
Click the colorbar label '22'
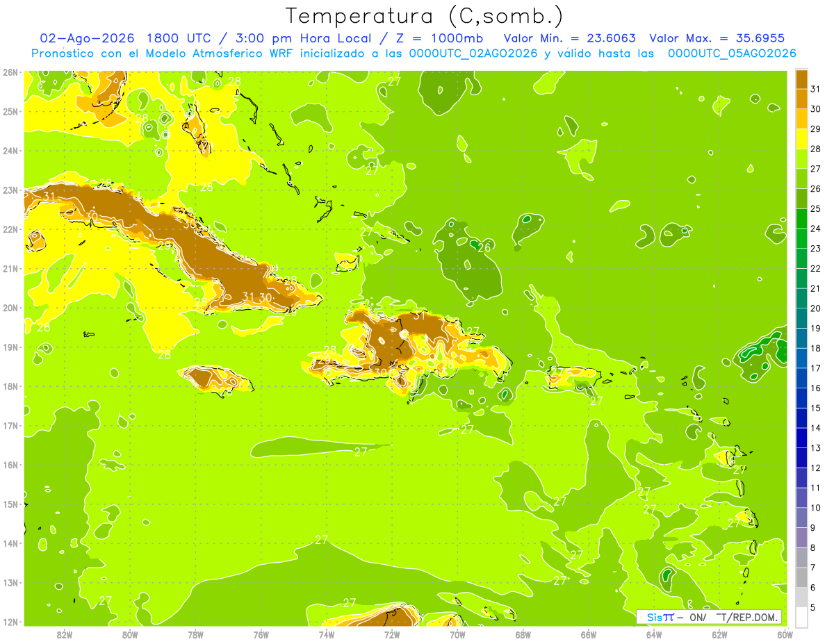click(816, 268)
